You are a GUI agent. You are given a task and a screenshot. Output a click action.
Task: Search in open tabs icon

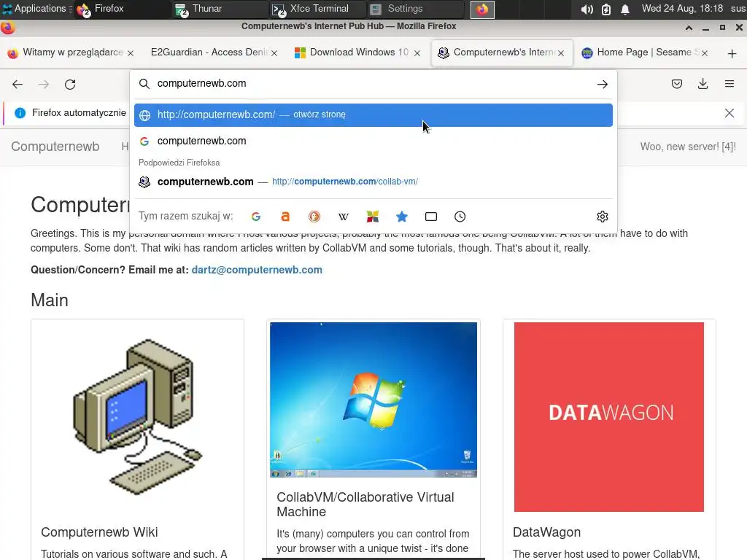point(430,217)
